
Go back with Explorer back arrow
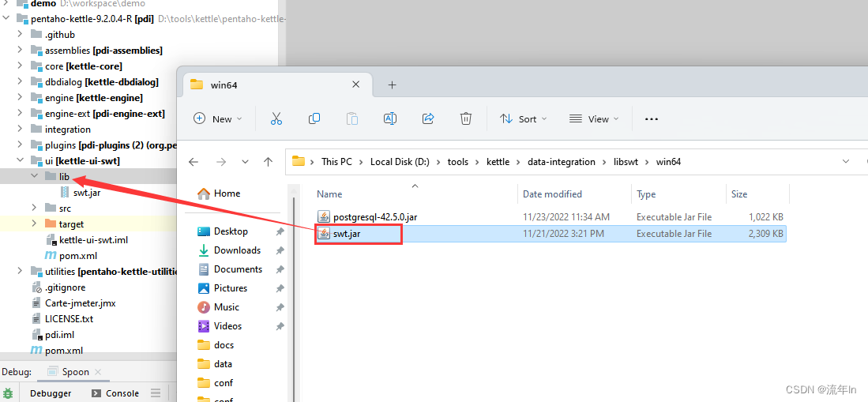point(194,162)
